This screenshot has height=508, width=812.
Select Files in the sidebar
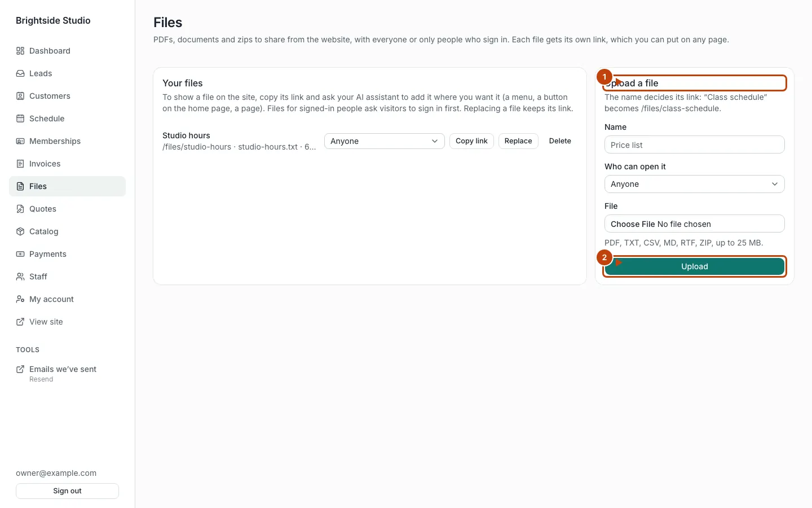tap(68, 186)
